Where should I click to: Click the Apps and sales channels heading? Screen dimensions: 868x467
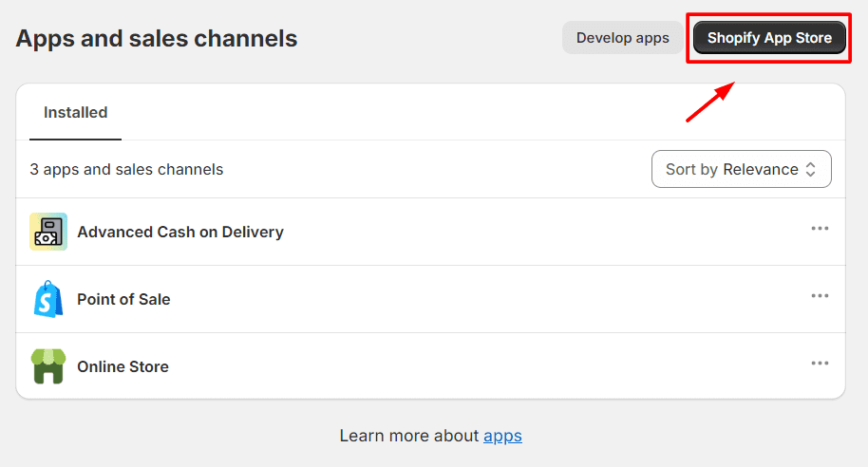pyautogui.click(x=157, y=38)
